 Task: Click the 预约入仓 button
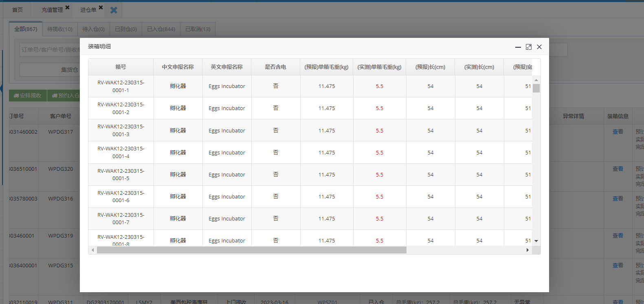pos(66,95)
